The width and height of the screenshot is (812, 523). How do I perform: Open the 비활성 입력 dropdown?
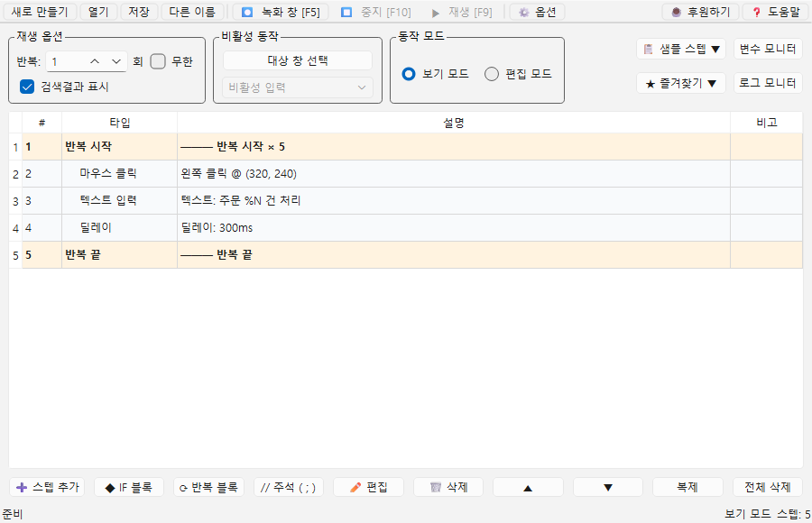coord(297,87)
